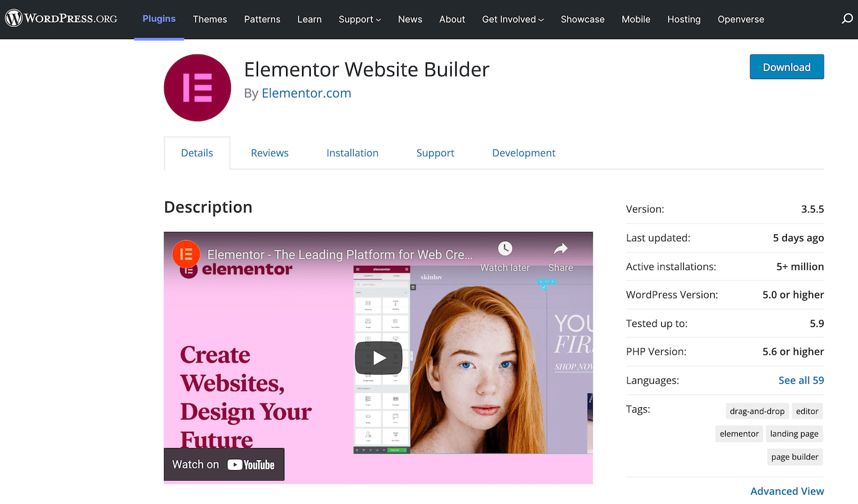Click the page builder tag

[x=795, y=457]
